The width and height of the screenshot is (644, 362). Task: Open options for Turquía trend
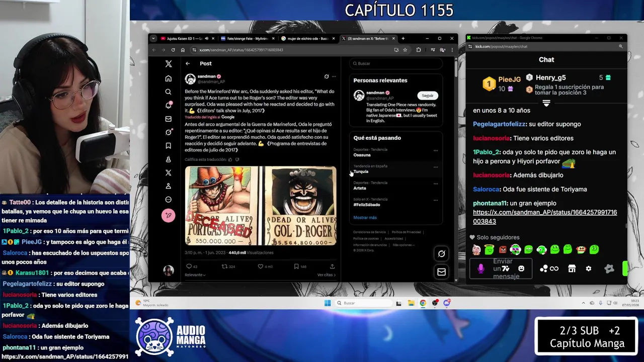tap(436, 167)
